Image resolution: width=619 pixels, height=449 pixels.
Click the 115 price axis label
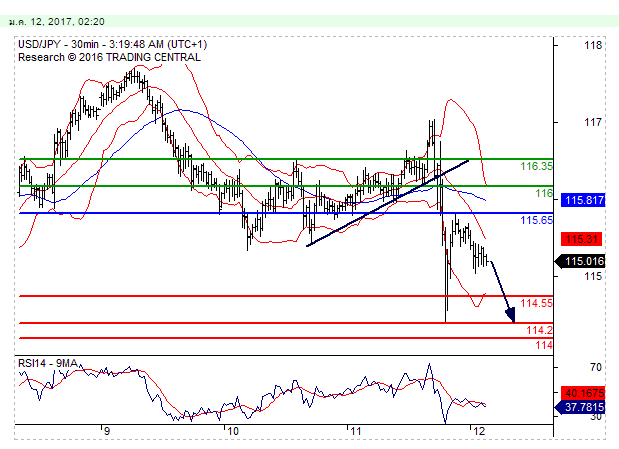(x=593, y=276)
